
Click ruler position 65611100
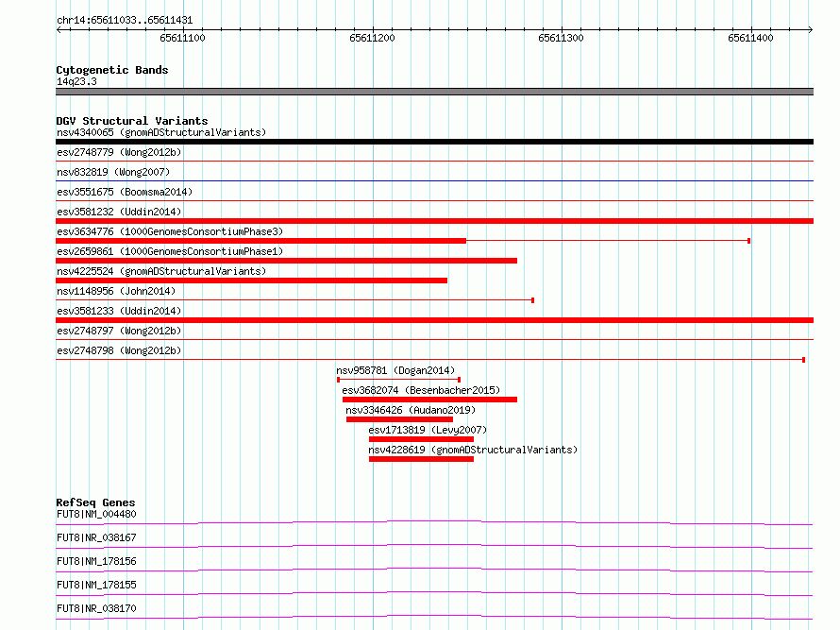click(183, 38)
